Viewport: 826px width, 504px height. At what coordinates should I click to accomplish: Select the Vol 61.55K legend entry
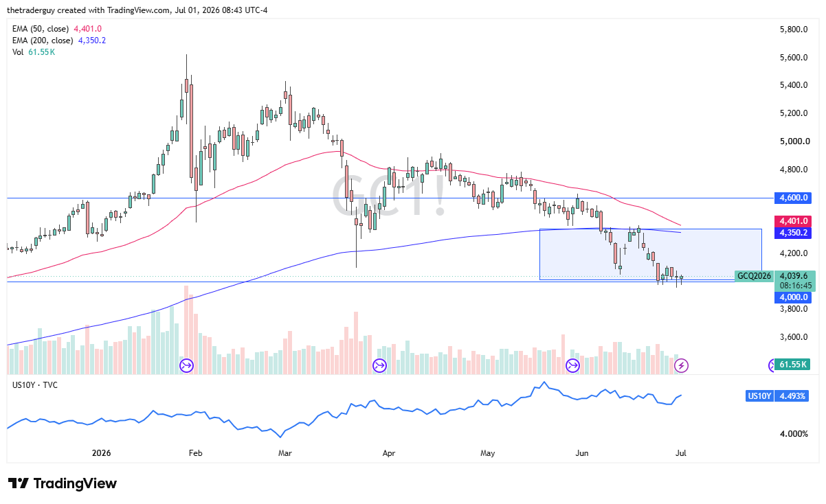34,52
